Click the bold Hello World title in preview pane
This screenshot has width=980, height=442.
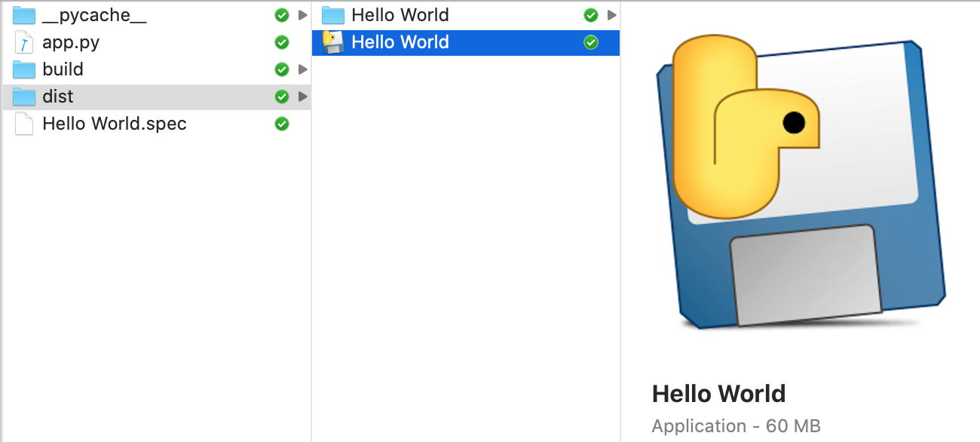[x=718, y=393]
